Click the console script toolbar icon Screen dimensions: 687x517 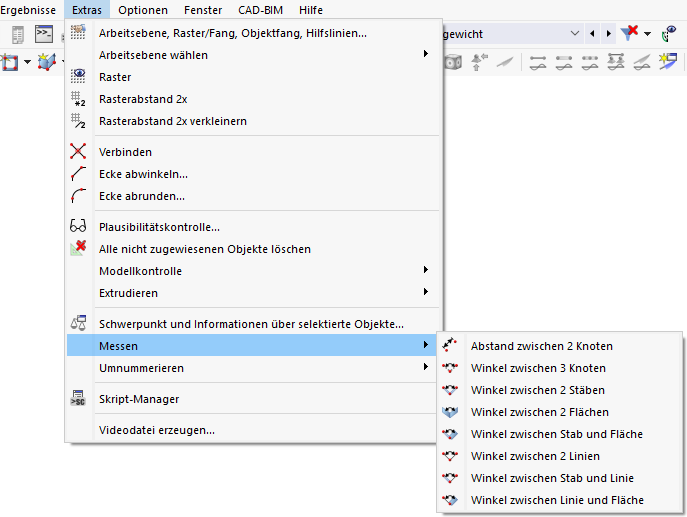pos(44,34)
